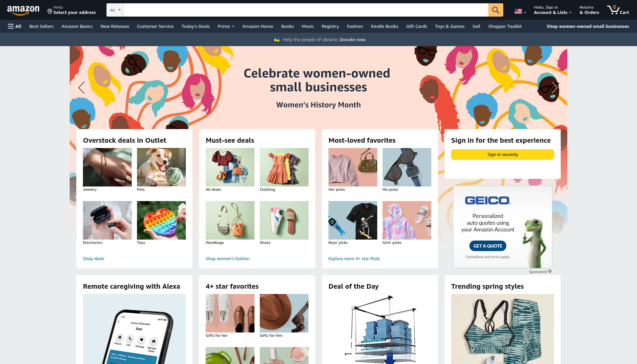Image resolution: width=637 pixels, height=364 pixels.
Task: Click the orange search magnifier button
Action: click(x=496, y=10)
